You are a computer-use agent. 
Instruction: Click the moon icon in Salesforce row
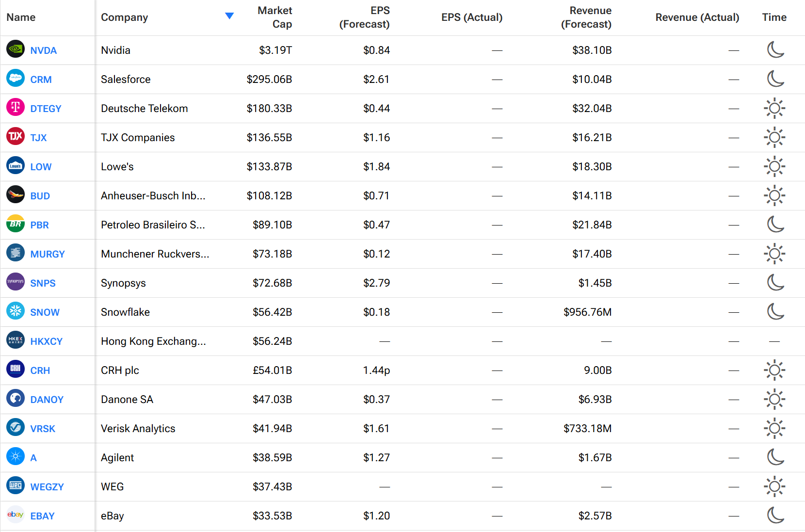775,79
